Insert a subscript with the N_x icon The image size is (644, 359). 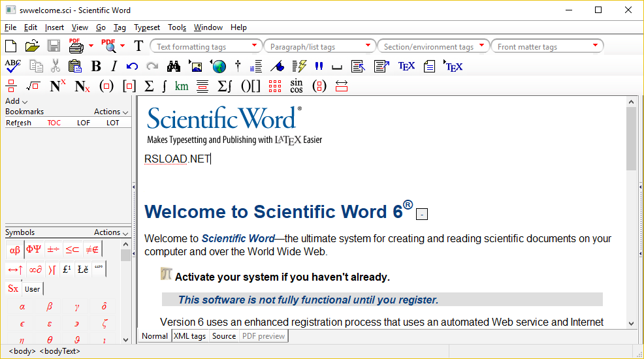(x=82, y=86)
